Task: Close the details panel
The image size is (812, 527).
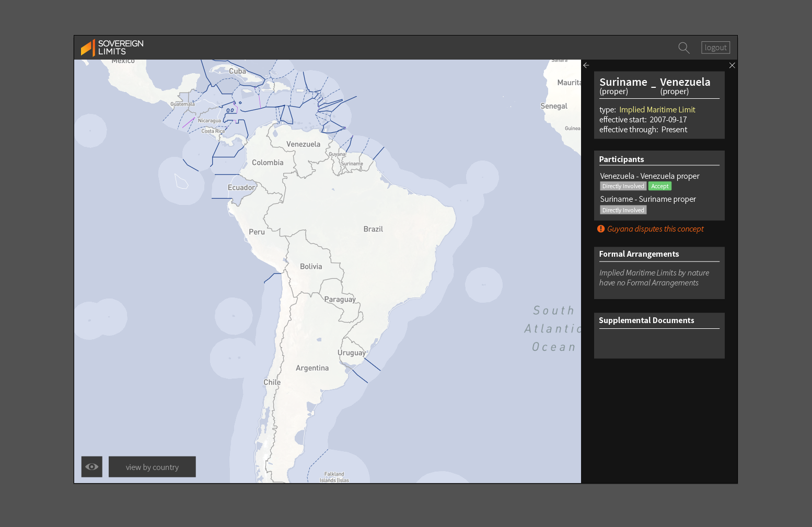Action: tap(732, 65)
